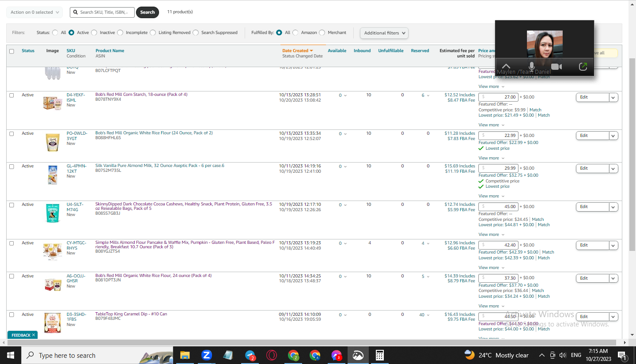Select the Listing Removed filter

click(153, 33)
